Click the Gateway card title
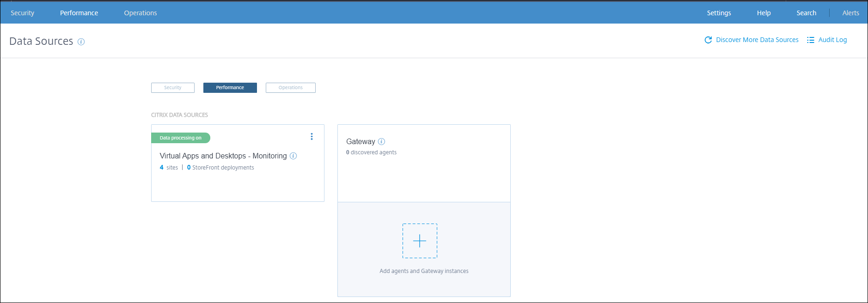 click(361, 142)
